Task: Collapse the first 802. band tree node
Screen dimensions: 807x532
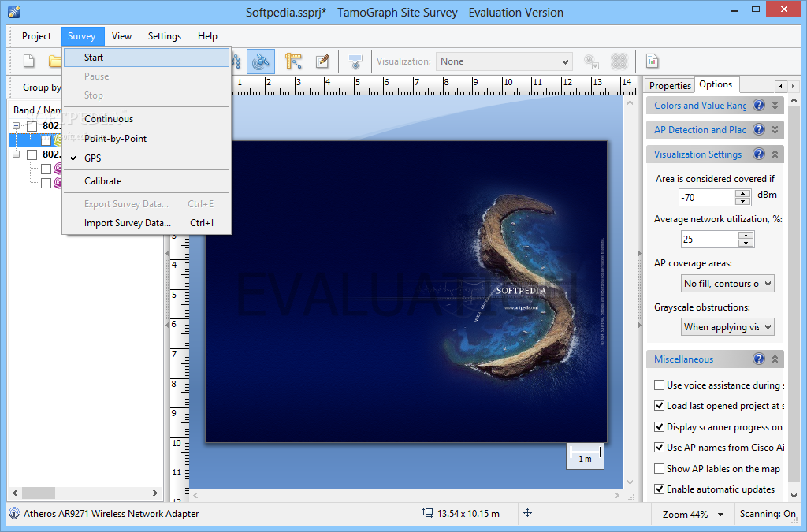Action: pos(17,126)
